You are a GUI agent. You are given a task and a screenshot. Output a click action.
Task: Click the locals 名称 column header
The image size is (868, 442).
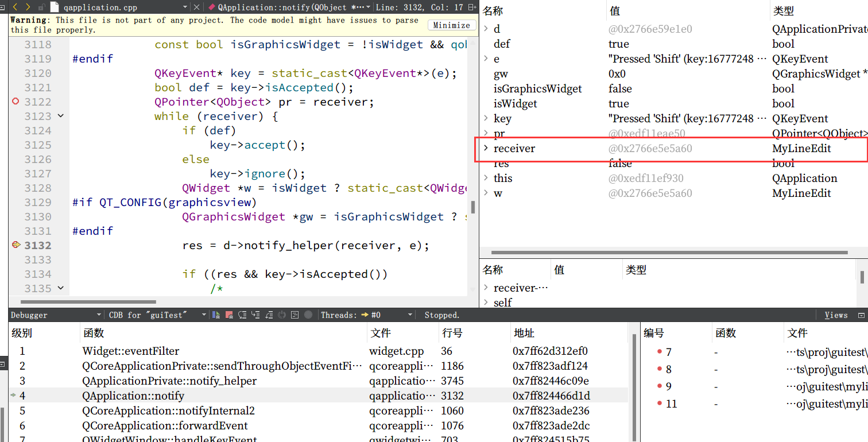tap(543, 10)
